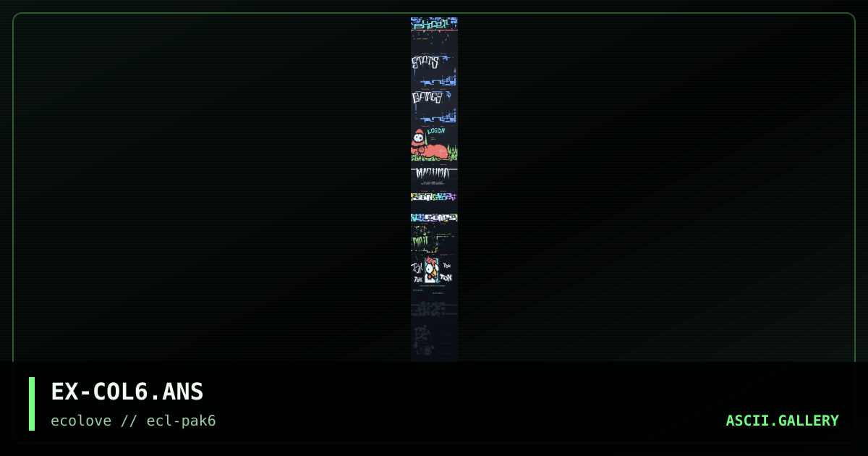This screenshot has height=456, width=868.
Task: Click the EX-COL6.ANS file title
Action: [127, 392]
